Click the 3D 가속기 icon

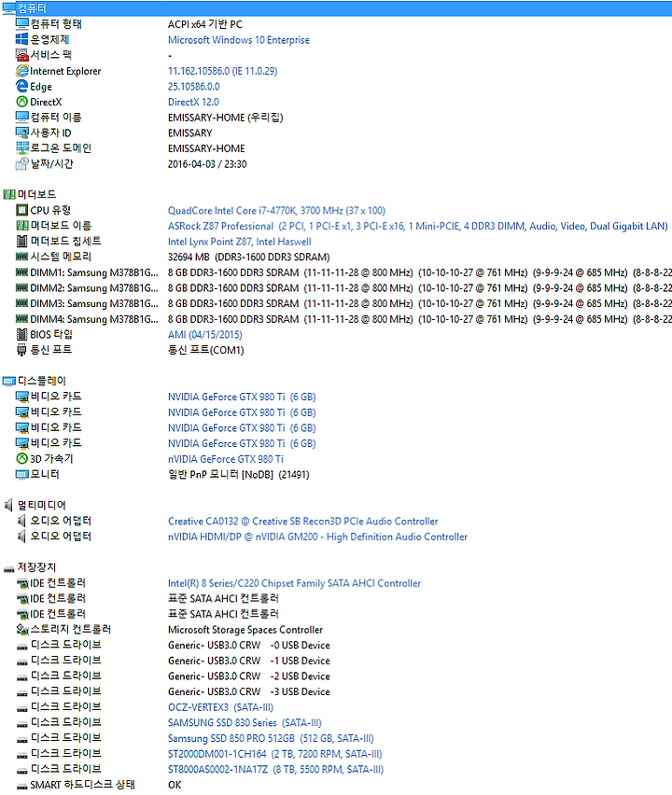point(21,459)
